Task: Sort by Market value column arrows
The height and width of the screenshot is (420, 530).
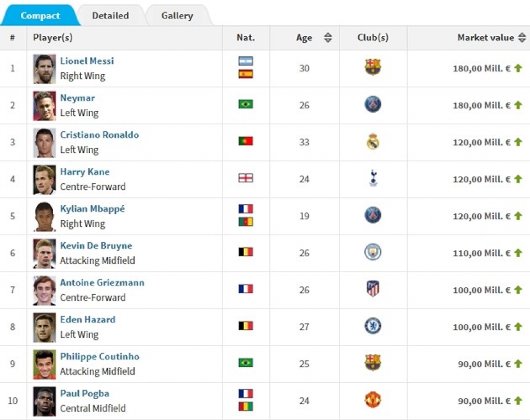Action: coord(523,38)
